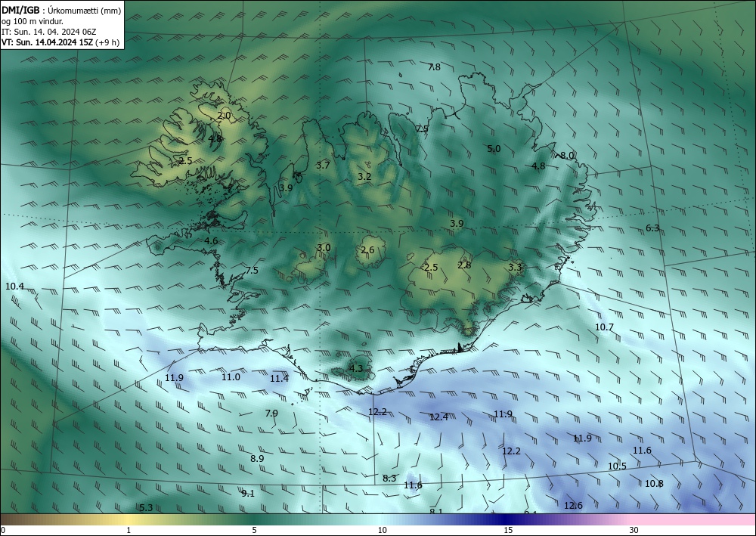Image resolution: width=756 pixels, height=536 pixels.
Task: Click the map value 7.8
Action: [435, 67]
